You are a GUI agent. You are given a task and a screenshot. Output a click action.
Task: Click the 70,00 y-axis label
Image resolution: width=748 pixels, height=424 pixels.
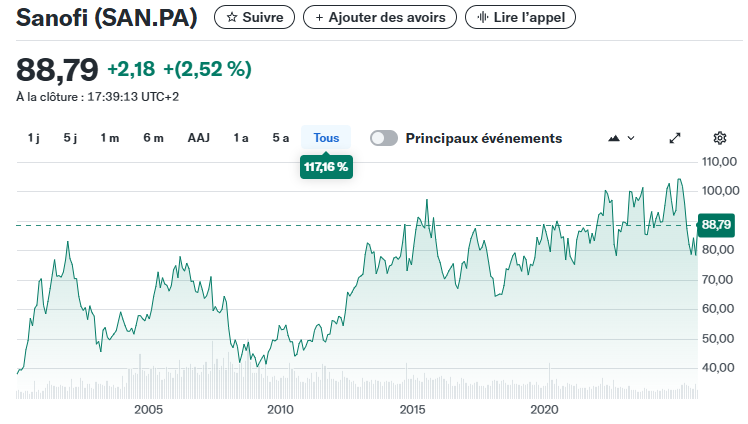(x=717, y=279)
